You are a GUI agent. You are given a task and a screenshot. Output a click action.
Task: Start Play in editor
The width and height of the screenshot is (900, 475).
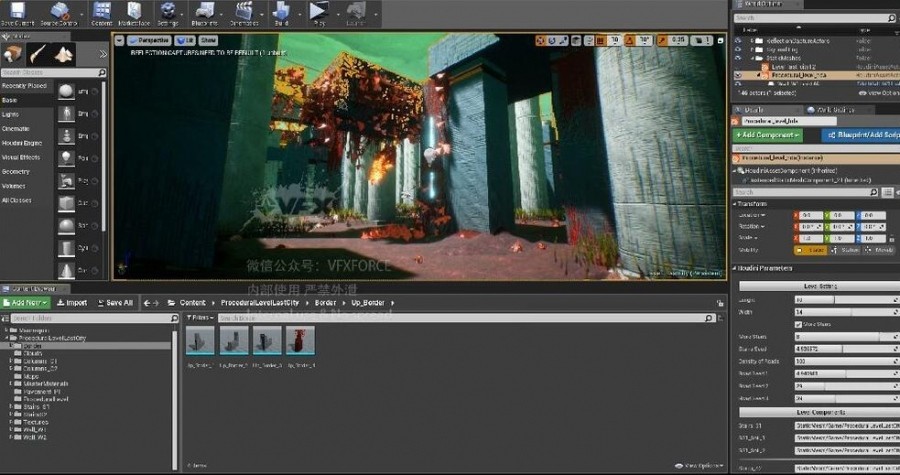[x=319, y=13]
